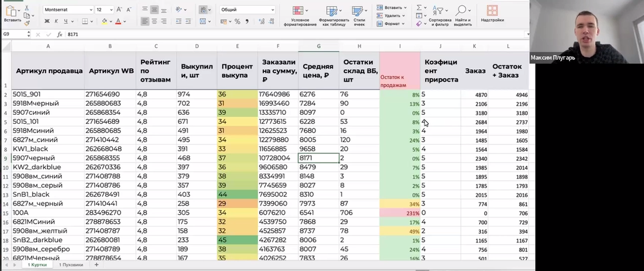The width and height of the screenshot is (644, 271).
Task: Click the Format Painter brush icon
Action: click(x=27, y=23)
